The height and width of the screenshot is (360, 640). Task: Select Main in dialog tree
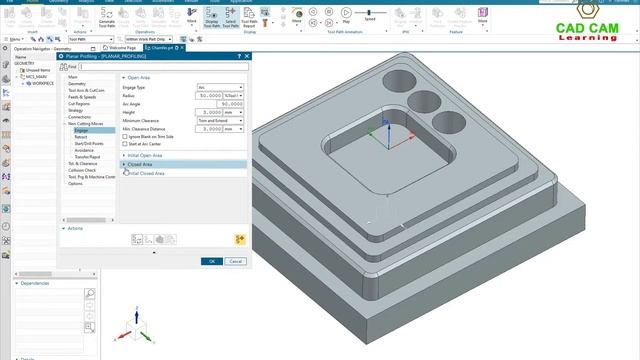73,77
